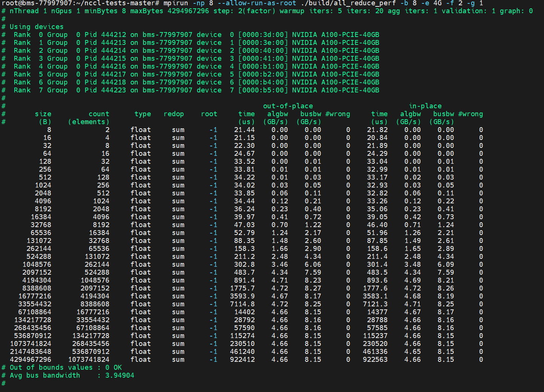Click out-of-place time 891.4
Viewport: 544px width, 392px height.
[x=244, y=280]
